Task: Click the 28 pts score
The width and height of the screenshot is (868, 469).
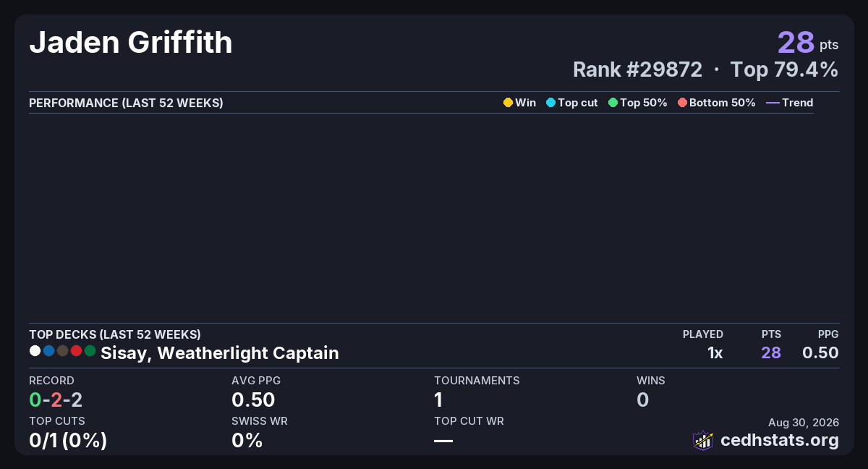Action: click(x=808, y=43)
